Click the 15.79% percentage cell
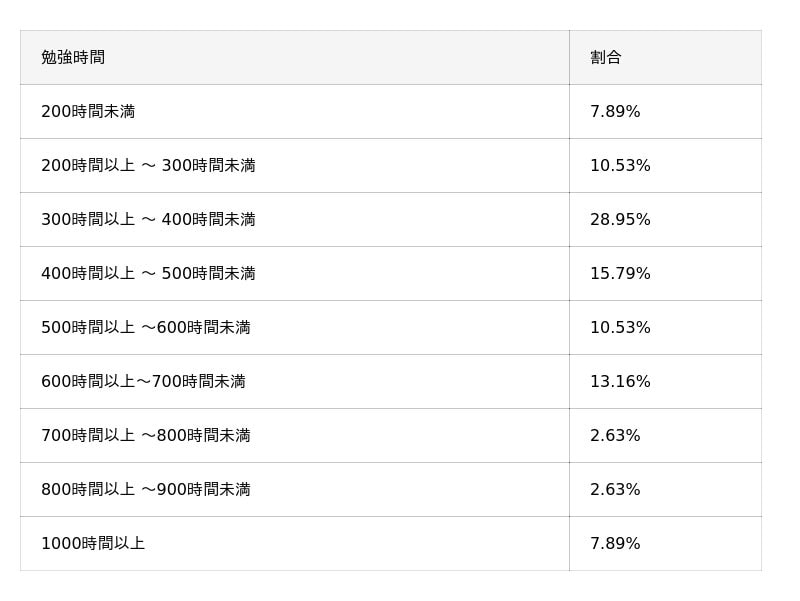Viewport: 800px width, 601px height. click(x=620, y=274)
